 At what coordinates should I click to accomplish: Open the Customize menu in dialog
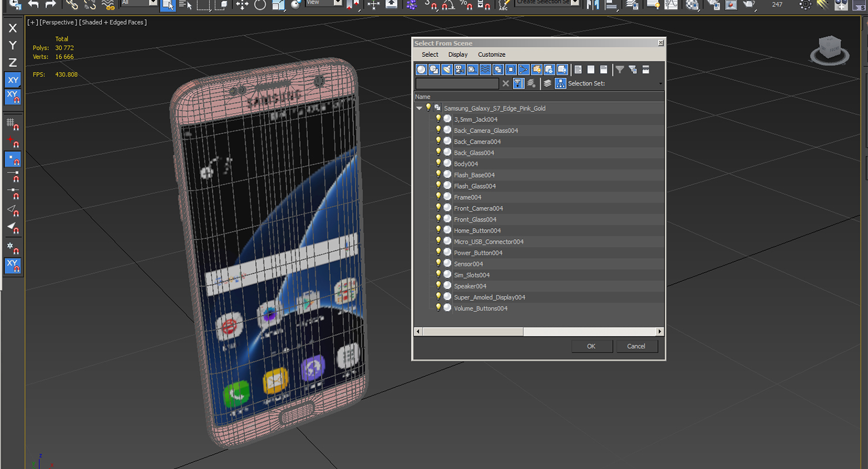(491, 55)
